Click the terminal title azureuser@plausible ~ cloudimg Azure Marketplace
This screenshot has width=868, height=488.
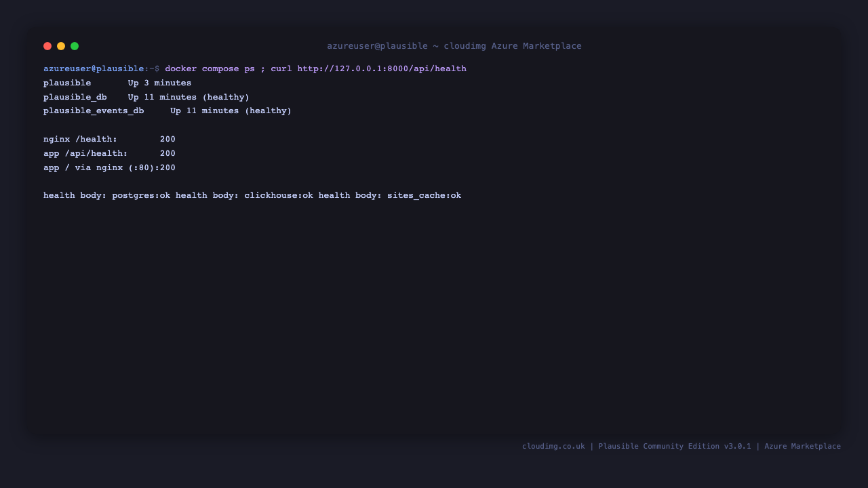454,46
